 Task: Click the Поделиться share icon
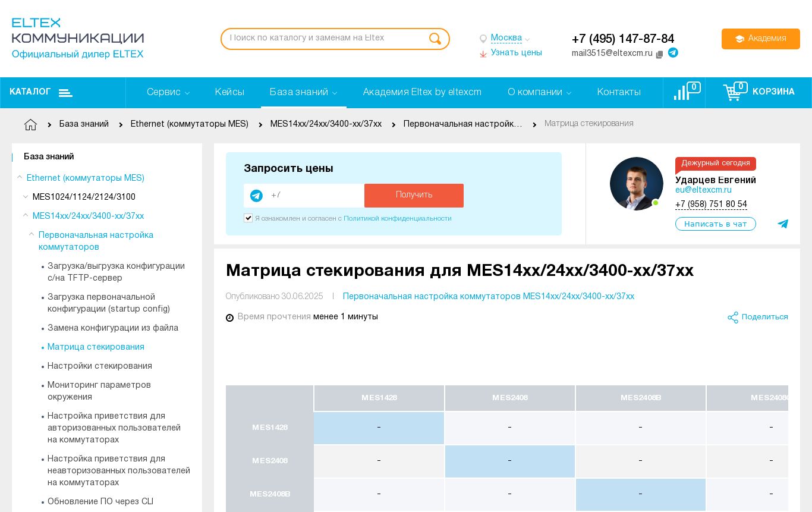733,318
